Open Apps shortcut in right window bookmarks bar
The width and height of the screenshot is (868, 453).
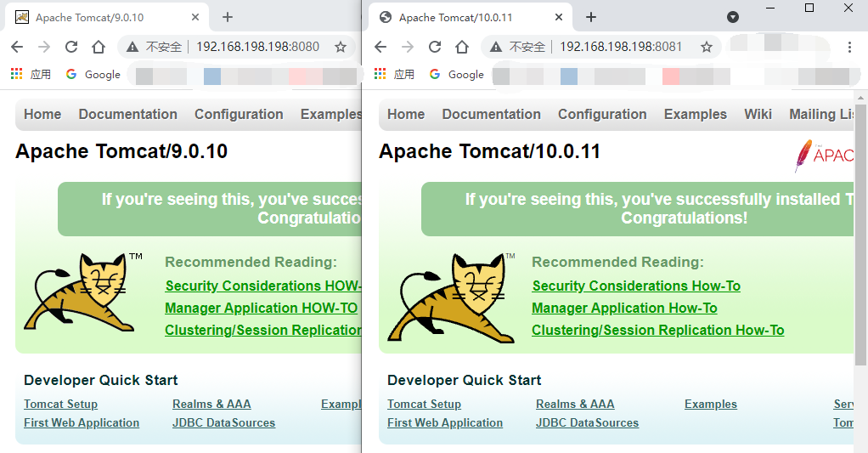click(394, 74)
